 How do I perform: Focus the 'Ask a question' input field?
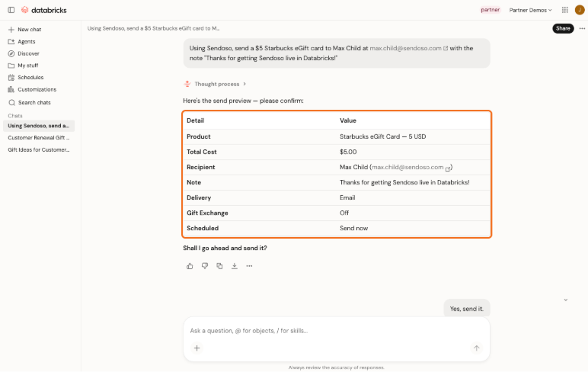click(x=337, y=331)
